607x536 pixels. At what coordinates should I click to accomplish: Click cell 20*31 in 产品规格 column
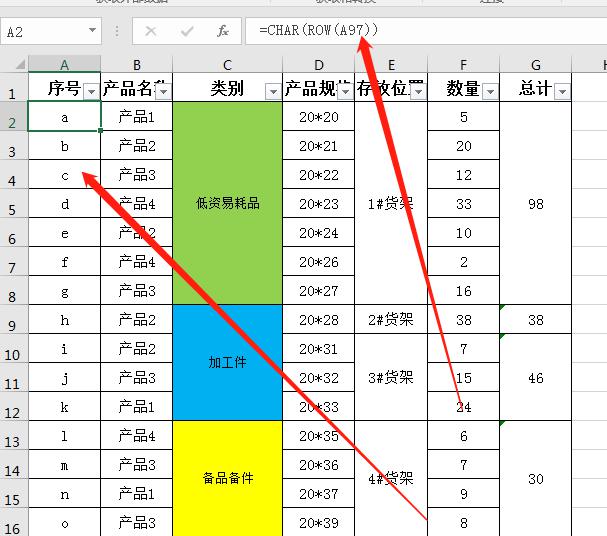click(319, 349)
